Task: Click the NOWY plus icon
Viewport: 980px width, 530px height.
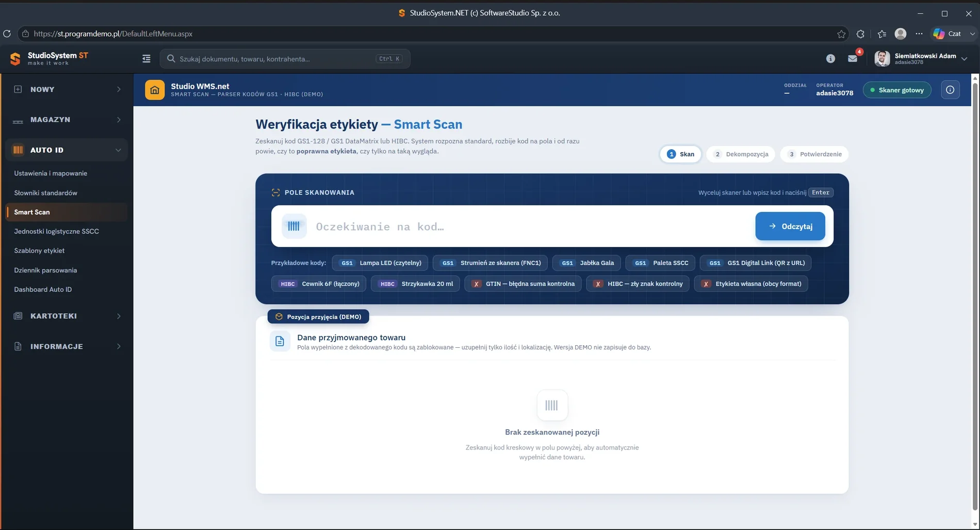Action: coord(18,89)
